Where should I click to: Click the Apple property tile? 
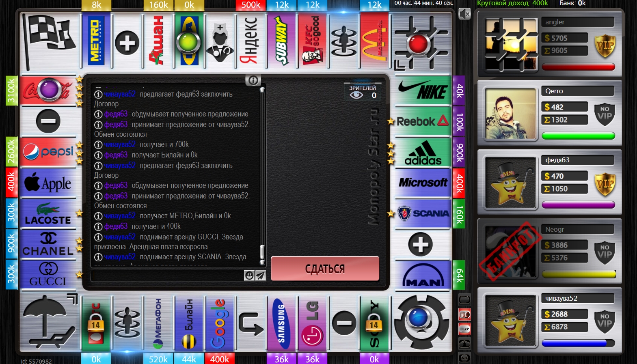pyautogui.click(x=48, y=183)
